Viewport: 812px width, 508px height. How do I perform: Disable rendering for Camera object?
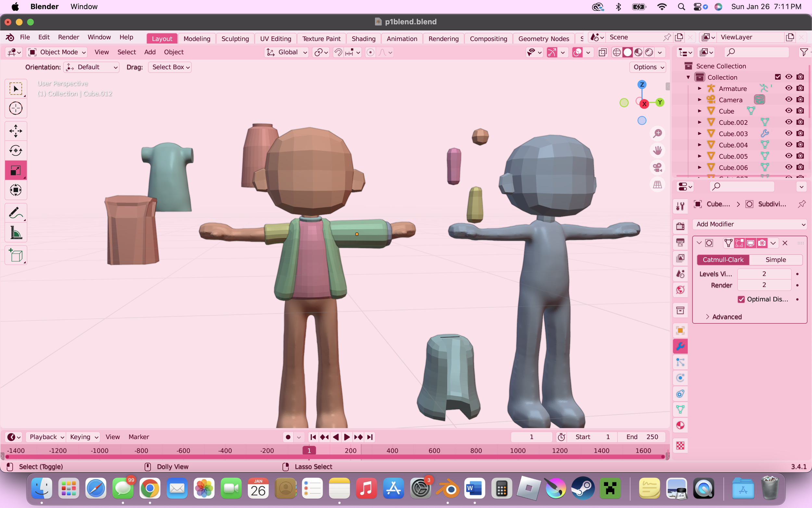click(800, 99)
